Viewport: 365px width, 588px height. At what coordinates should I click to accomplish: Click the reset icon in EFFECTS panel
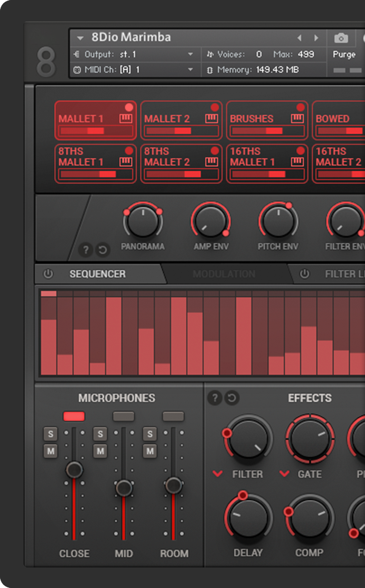point(232,398)
